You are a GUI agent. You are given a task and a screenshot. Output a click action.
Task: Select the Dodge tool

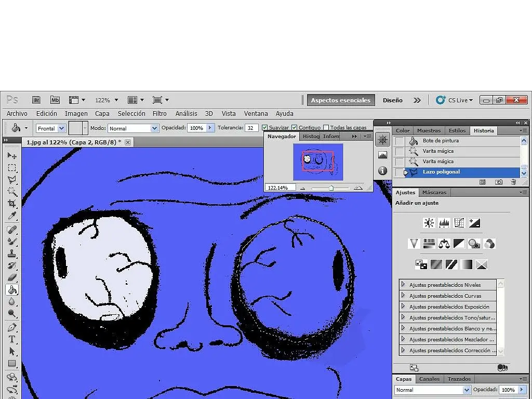pos(12,313)
